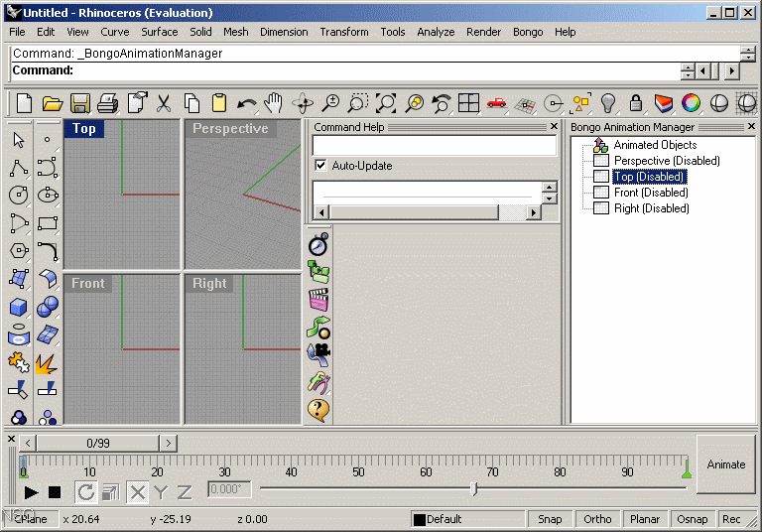This screenshot has height=532, width=762.
Task: Open the Transform menu
Action: 344,32
